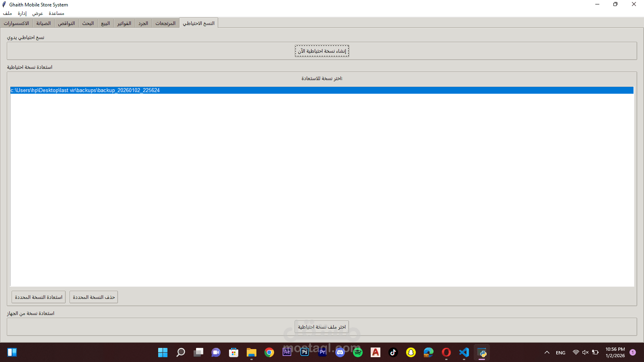Switch to the الجرد tab
This screenshot has width=644, height=362.
coord(143,23)
